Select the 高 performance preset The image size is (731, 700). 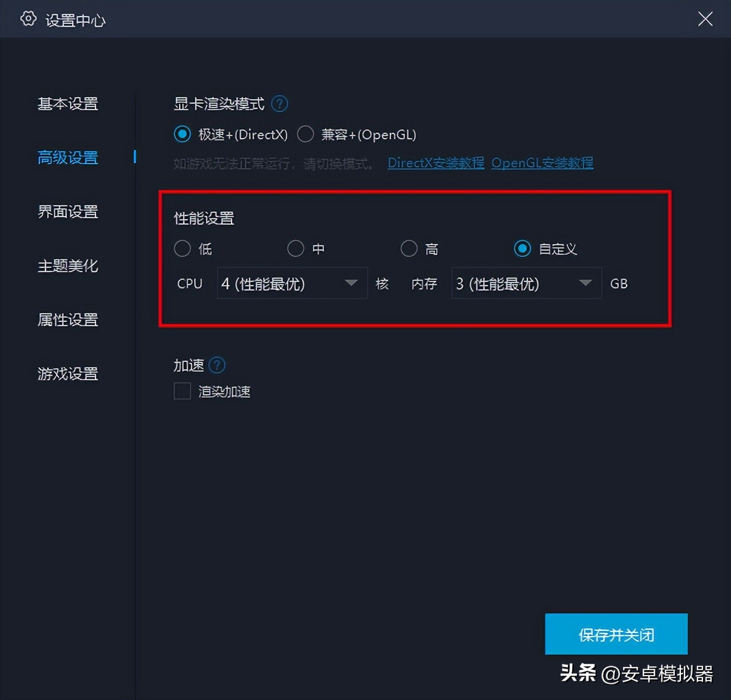coord(409,248)
